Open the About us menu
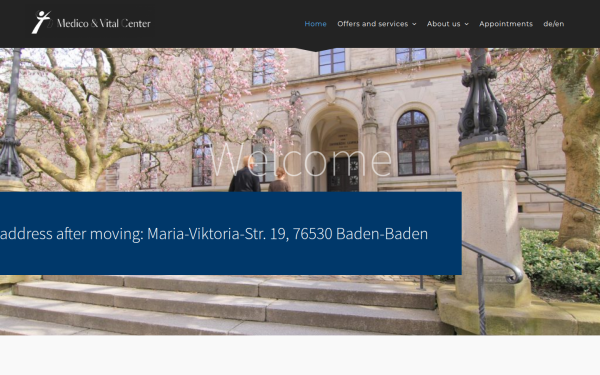 coord(443,24)
